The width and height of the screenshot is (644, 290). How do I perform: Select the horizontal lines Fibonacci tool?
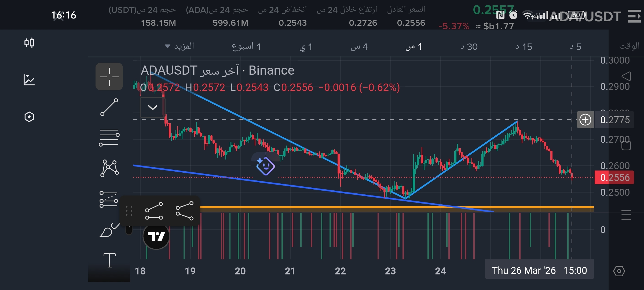109,138
